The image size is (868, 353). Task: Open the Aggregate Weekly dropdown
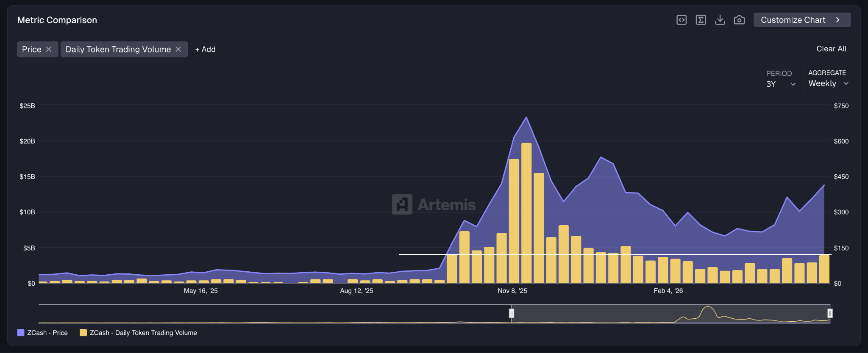[x=828, y=79]
